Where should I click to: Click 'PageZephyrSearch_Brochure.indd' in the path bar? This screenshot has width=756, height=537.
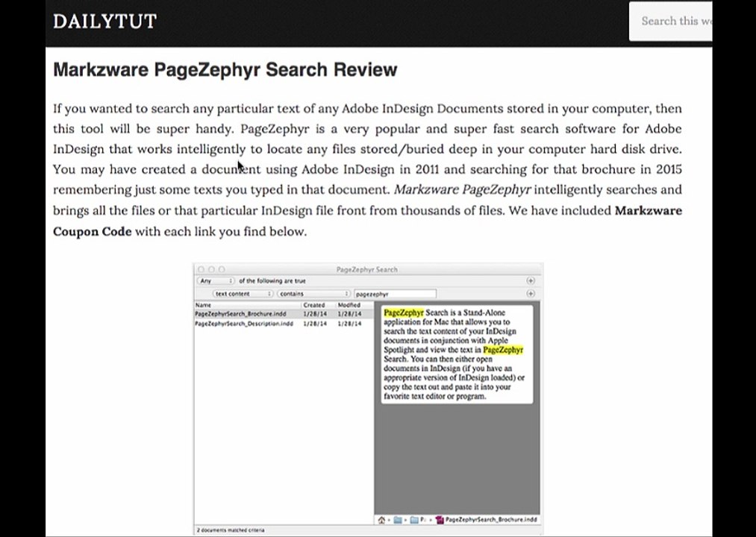tap(491, 520)
